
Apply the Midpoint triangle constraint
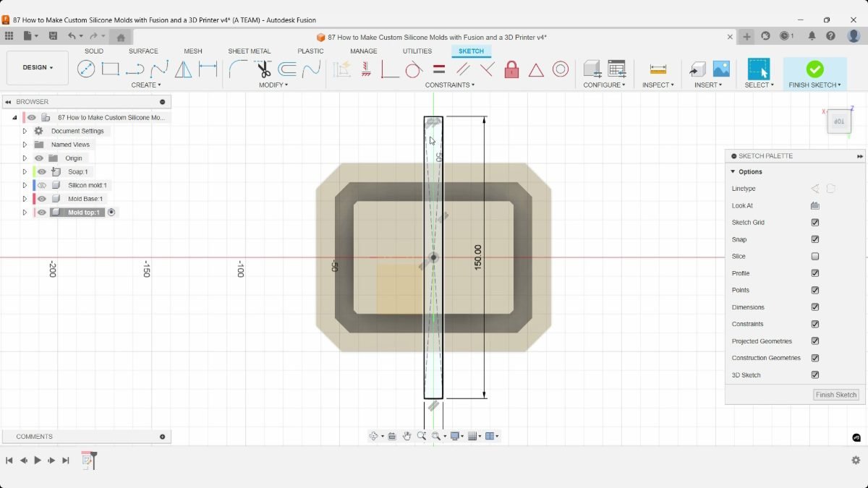pos(536,69)
